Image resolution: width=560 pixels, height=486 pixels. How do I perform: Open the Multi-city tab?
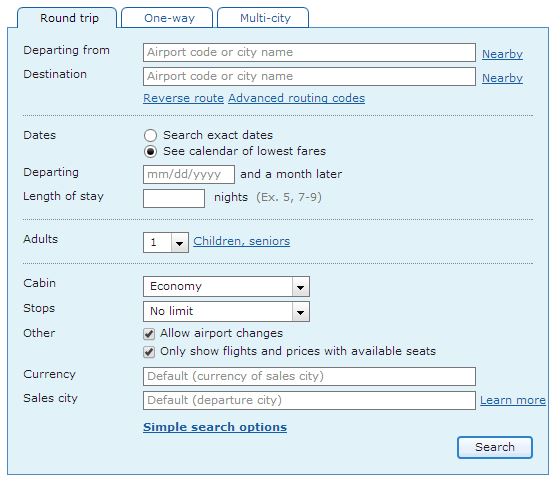(x=263, y=17)
